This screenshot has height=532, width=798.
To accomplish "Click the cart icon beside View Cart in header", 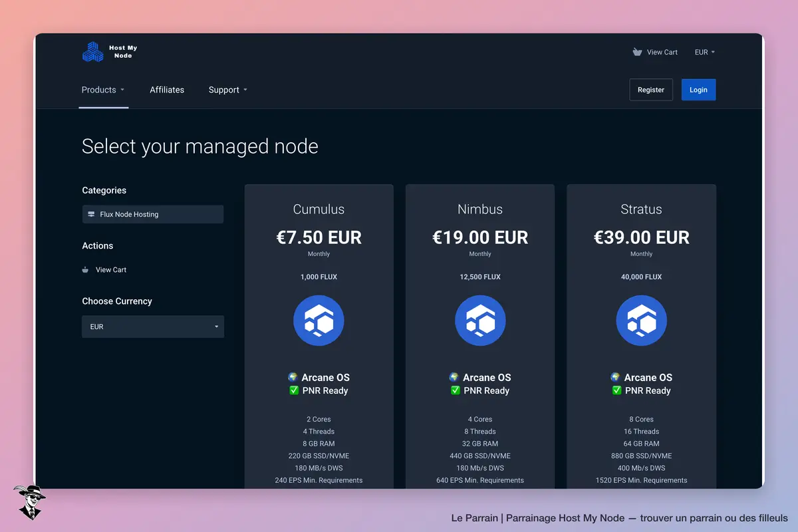I will click(x=637, y=52).
